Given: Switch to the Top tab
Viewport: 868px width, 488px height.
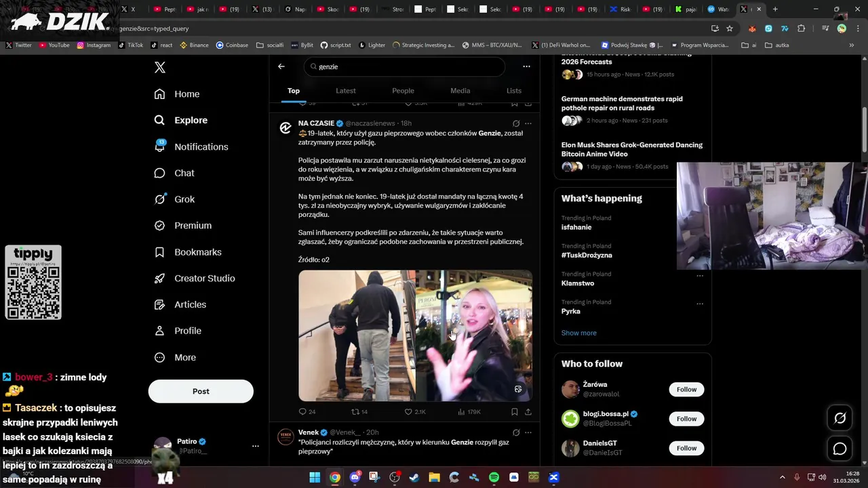Looking at the screenshot, I should (x=294, y=91).
